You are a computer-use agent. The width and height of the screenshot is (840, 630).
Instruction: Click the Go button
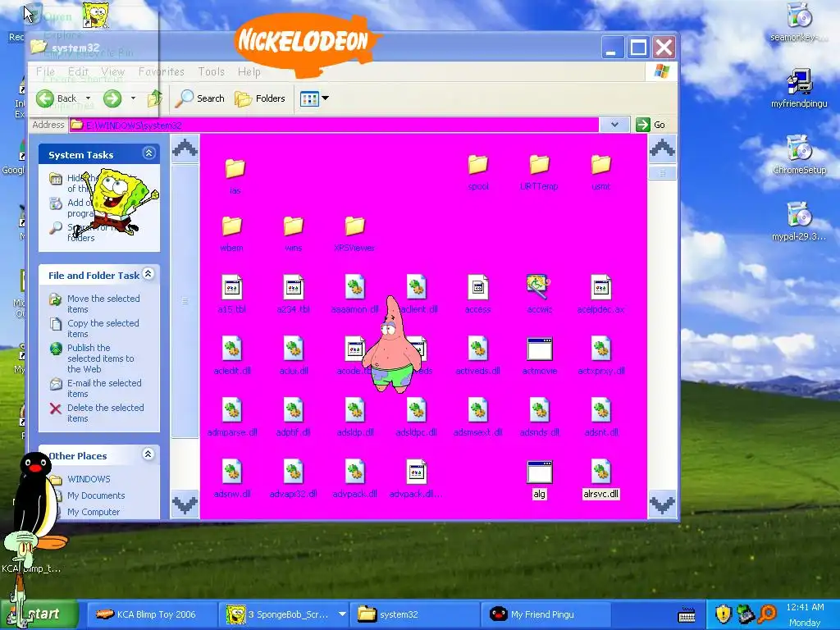coord(651,125)
